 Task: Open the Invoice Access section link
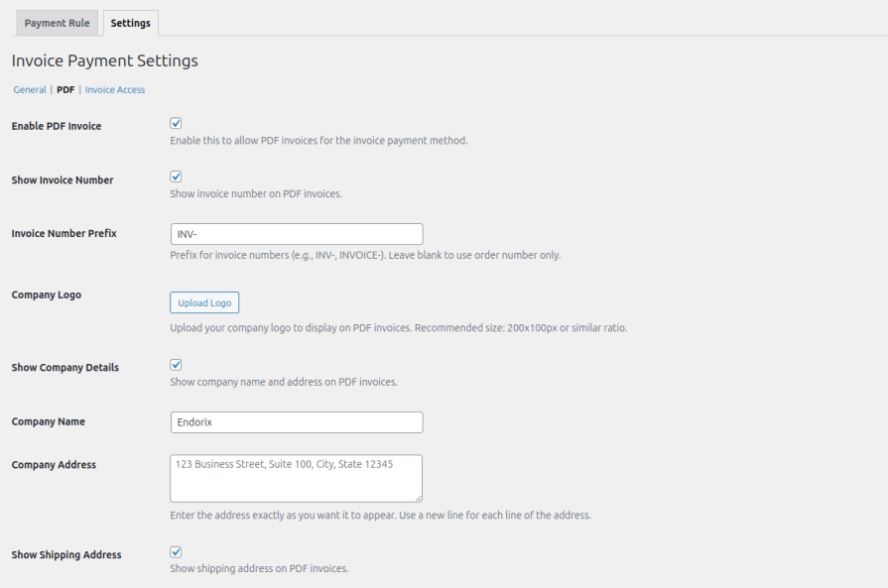pyautogui.click(x=115, y=90)
